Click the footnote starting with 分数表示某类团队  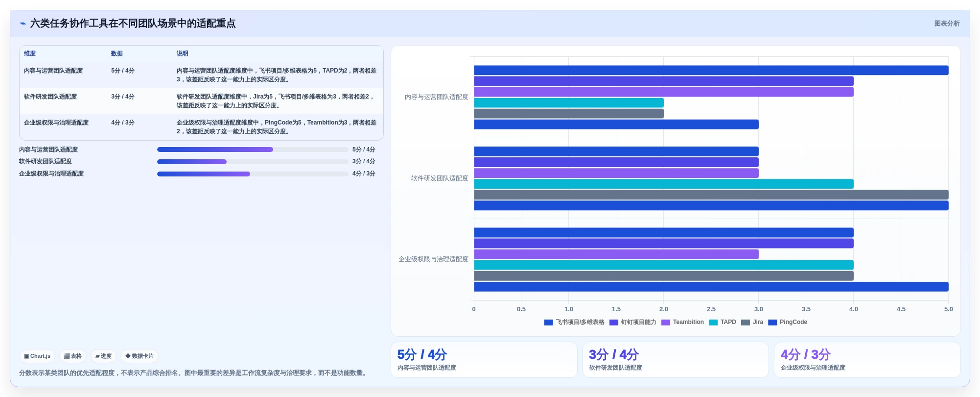194,373
